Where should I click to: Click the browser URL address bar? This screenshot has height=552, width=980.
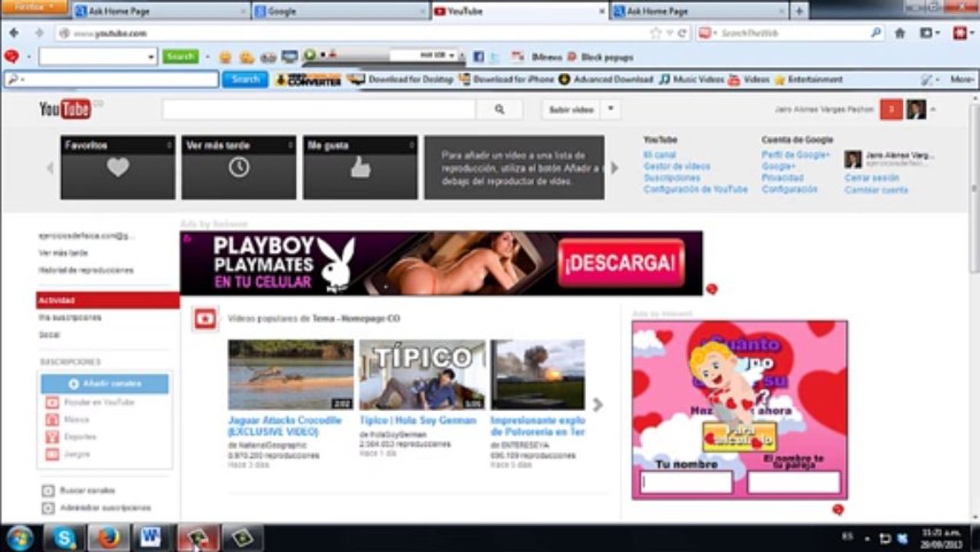pyautogui.click(x=352, y=33)
